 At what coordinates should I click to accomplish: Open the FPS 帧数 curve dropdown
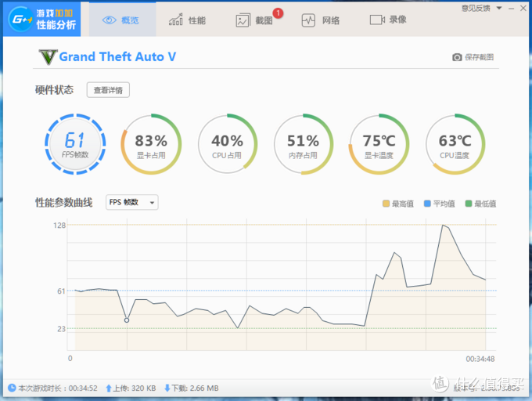tap(132, 202)
